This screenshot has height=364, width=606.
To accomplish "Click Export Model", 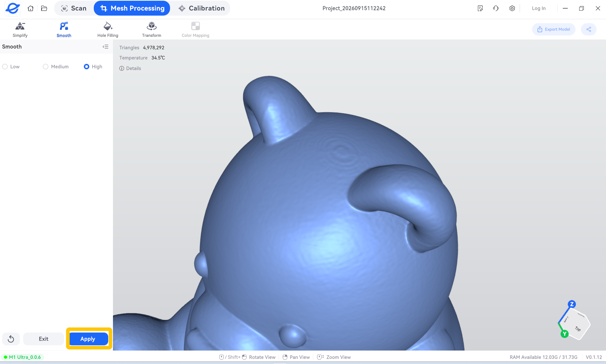I will (x=554, y=29).
